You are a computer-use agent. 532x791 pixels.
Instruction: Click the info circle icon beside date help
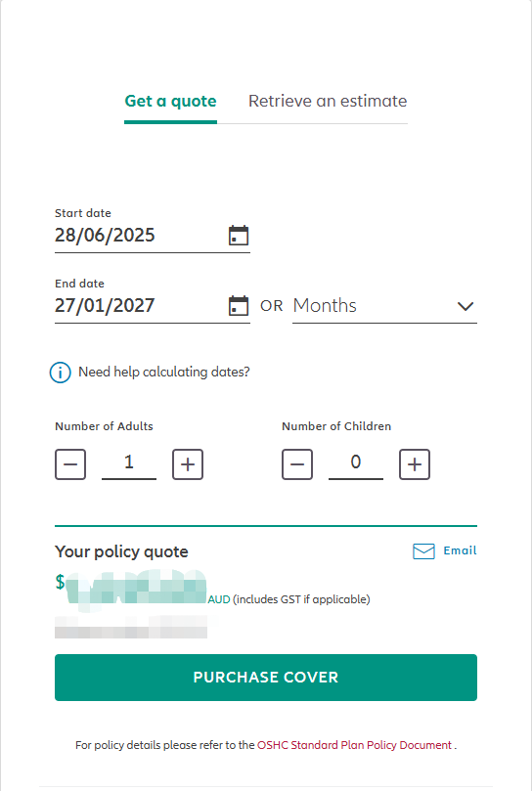(60, 373)
